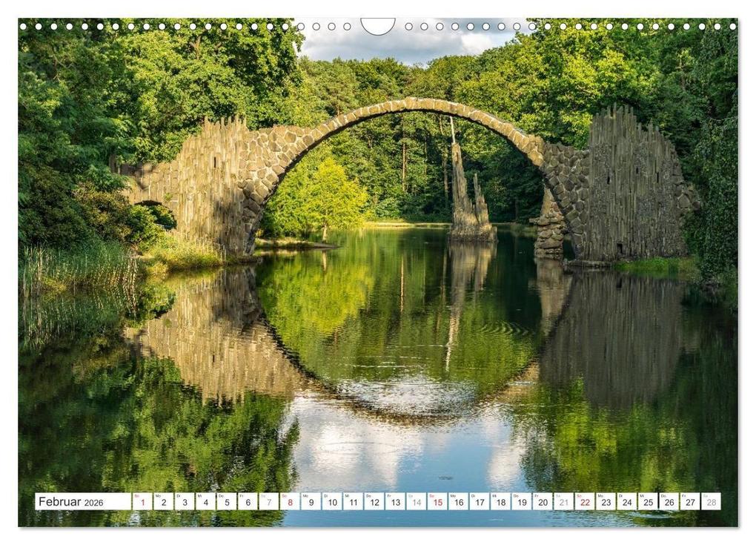
Task: Click day 20 on the date strip
Action: [543, 501]
